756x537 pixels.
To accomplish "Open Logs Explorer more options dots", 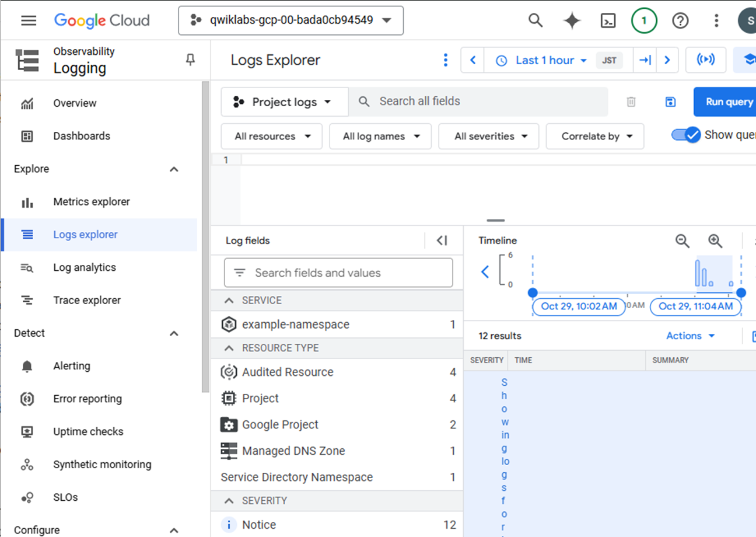I will pos(446,60).
